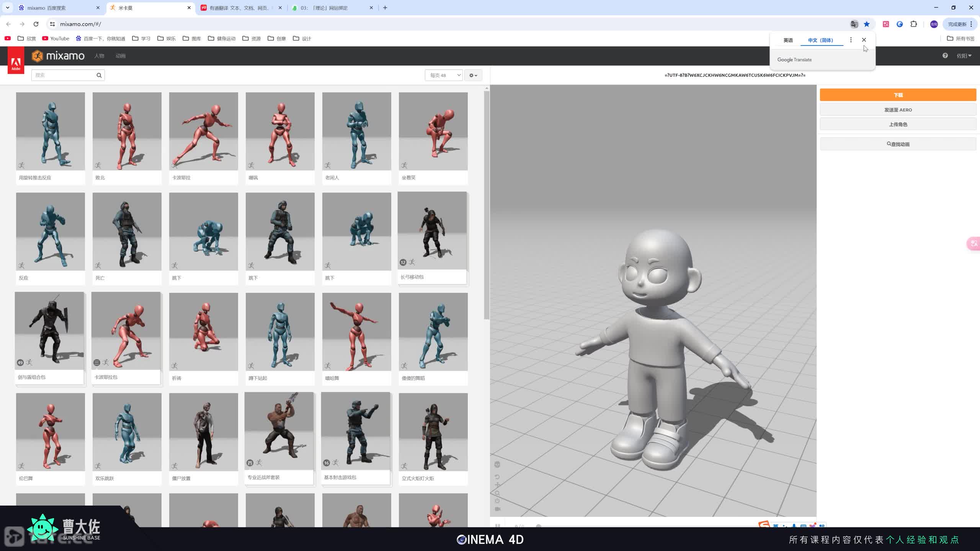Open the 动画 animations tab

(121, 56)
